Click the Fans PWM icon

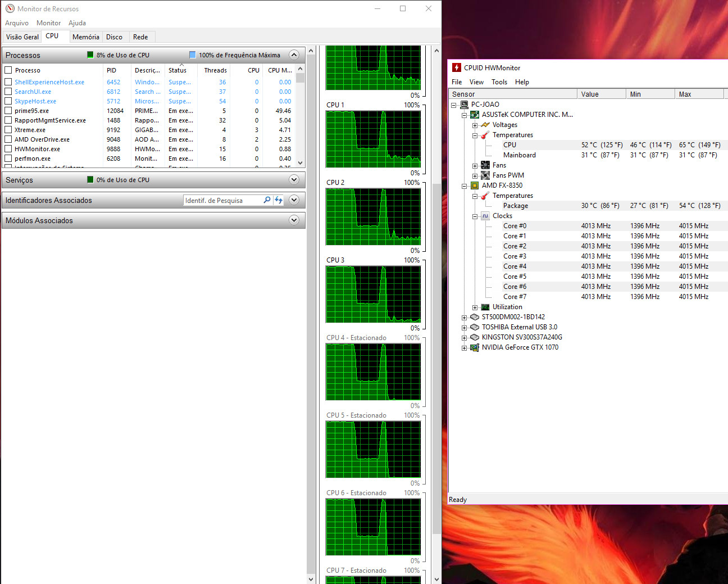click(x=485, y=175)
